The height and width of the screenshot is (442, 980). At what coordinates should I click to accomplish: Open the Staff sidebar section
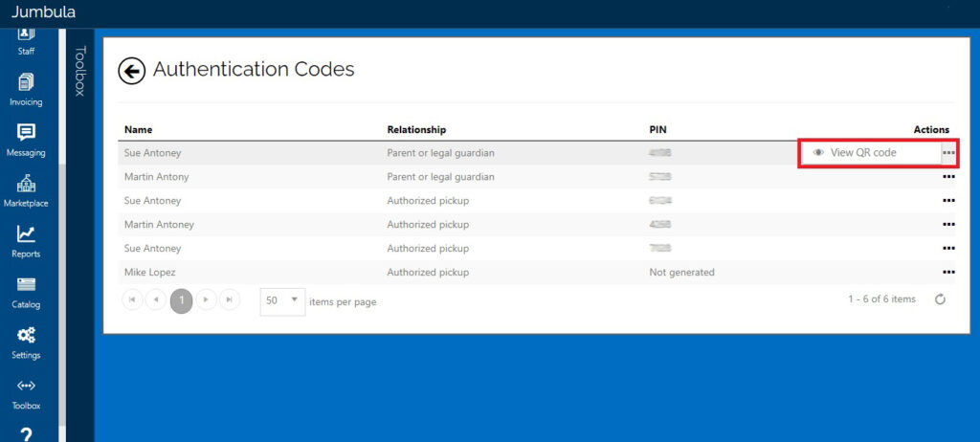(x=26, y=41)
